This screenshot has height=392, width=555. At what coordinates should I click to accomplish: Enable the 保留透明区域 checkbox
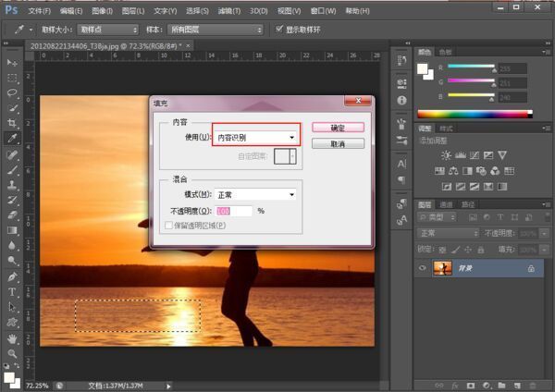point(169,226)
